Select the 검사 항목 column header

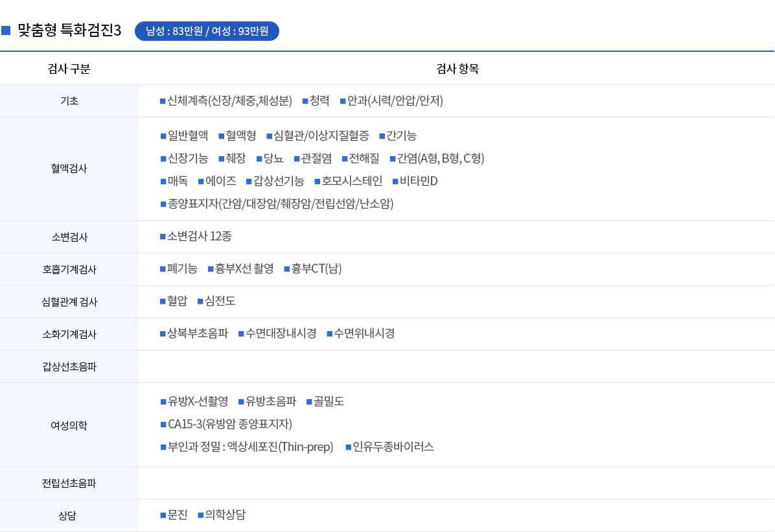click(457, 69)
